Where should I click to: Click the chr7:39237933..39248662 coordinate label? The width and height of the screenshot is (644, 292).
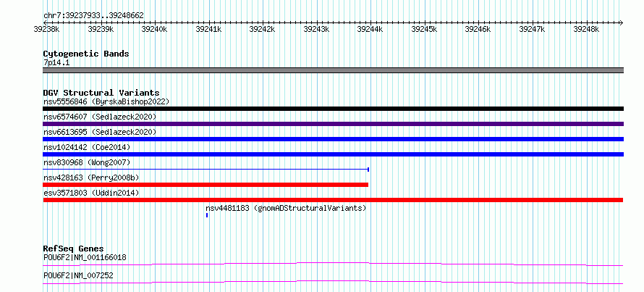point(93,16)
